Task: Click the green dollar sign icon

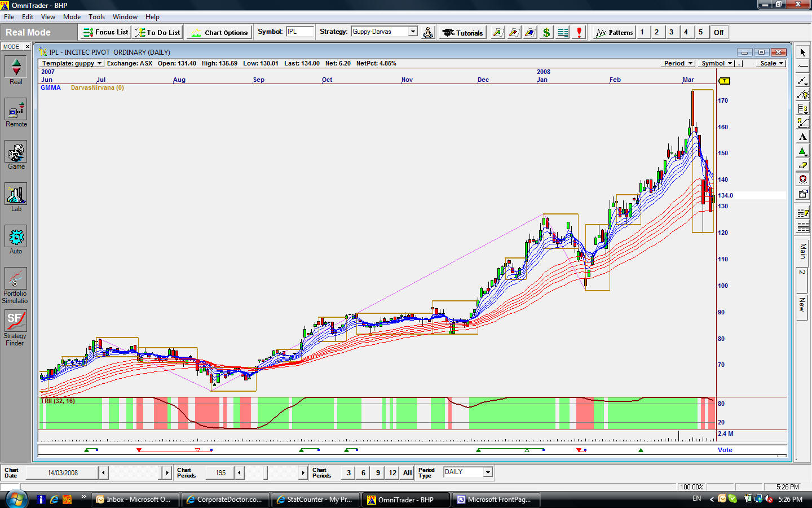Action: 546,32
